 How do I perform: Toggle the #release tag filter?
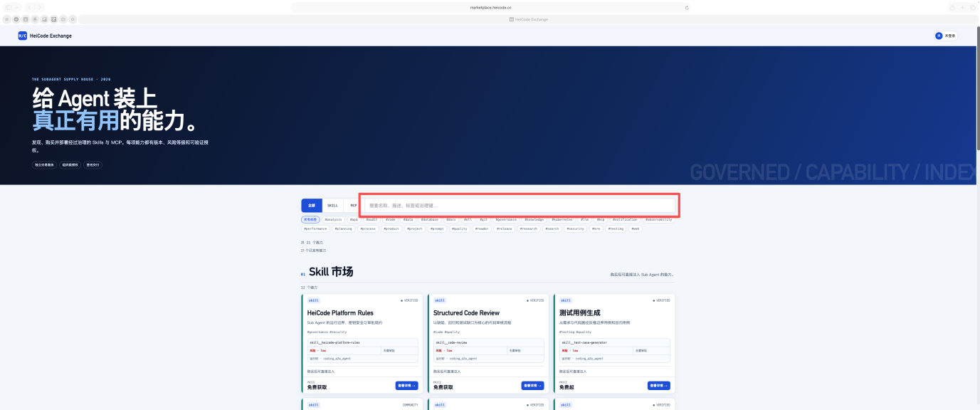(x=504, y=228)
